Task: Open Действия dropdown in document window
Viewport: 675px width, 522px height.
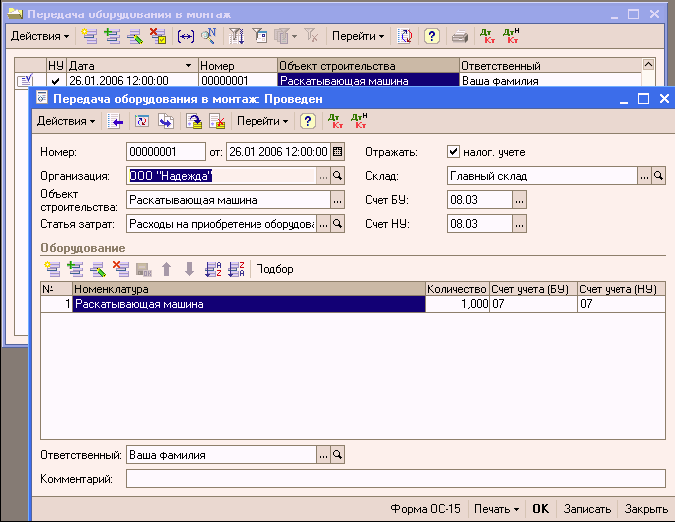Action: click(66, 121)
